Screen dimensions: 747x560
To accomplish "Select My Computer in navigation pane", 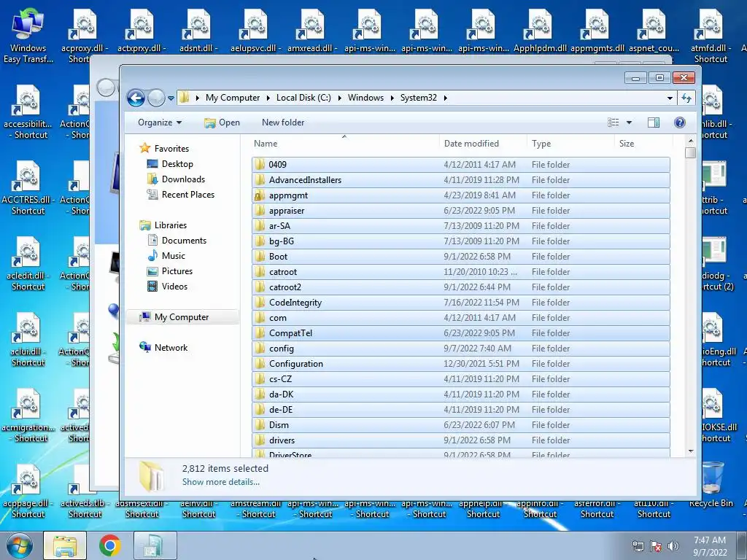I will pos(182,317).
